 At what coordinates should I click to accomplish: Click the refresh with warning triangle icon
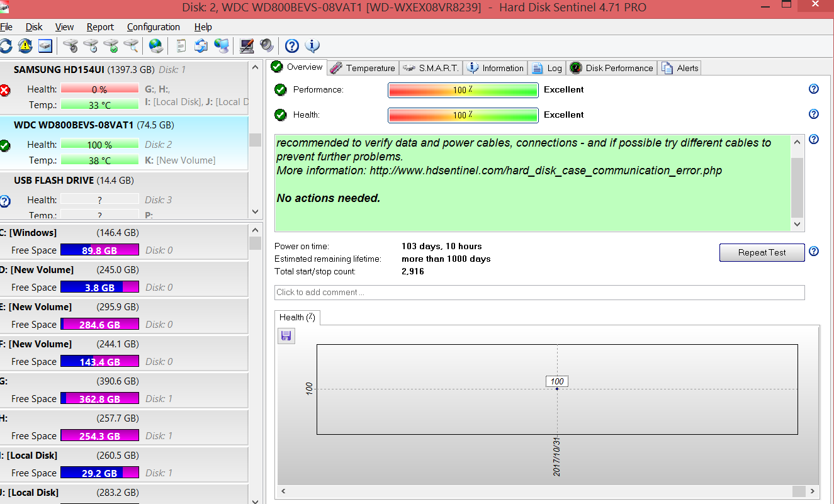pyautogui.click(x=25, y=46)
